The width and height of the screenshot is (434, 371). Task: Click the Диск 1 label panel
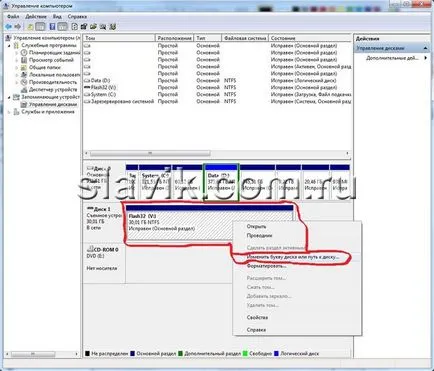pos(104,222)
